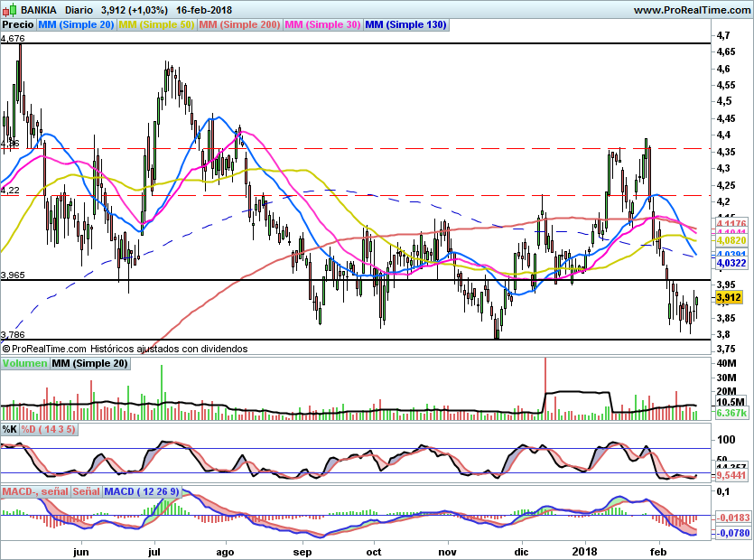Select the yellow MM (Simple 50) indicator label
The width and height of the screenshot is (754, 560).
point(156,25)
